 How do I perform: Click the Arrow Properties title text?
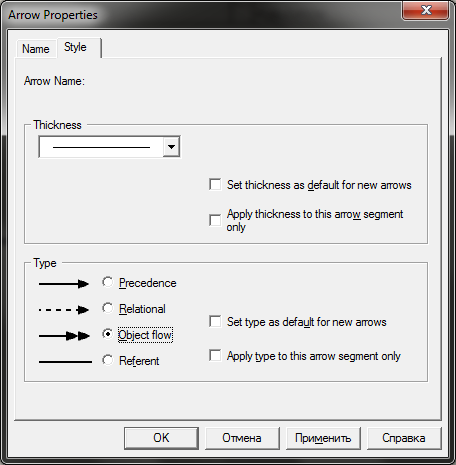pos(53,15)
